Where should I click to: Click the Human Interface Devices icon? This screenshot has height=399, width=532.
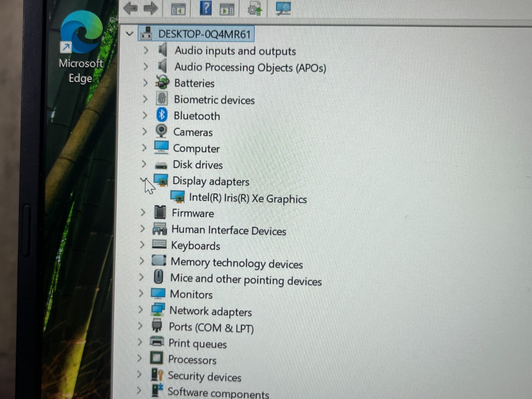pos(160,228)
